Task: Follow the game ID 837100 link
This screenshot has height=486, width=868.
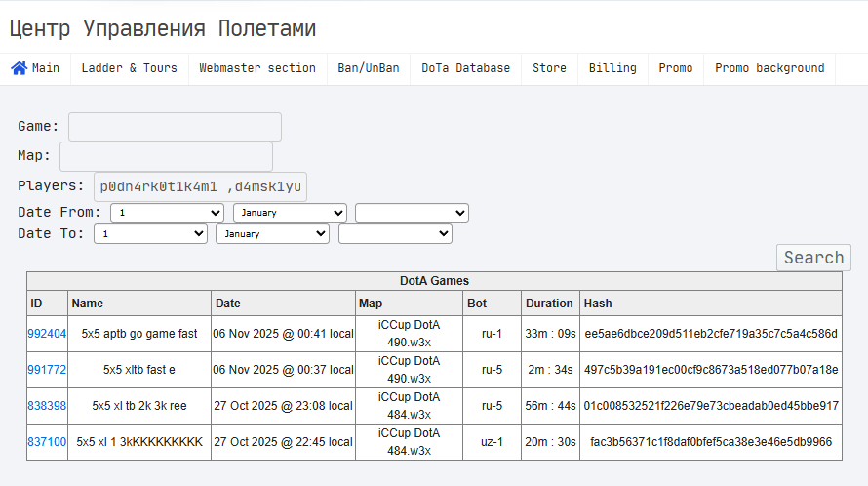Action: click(47, 442)
